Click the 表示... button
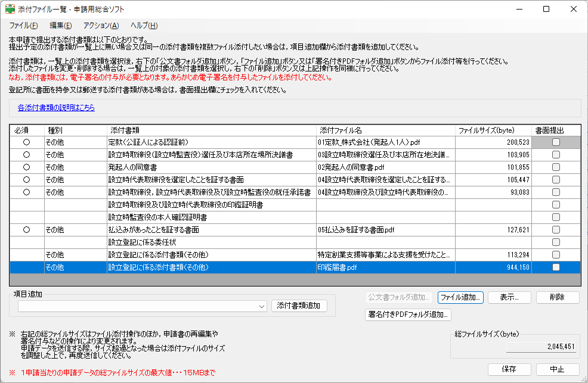This screenshot has width=588, height=383. tap(509, 297)
